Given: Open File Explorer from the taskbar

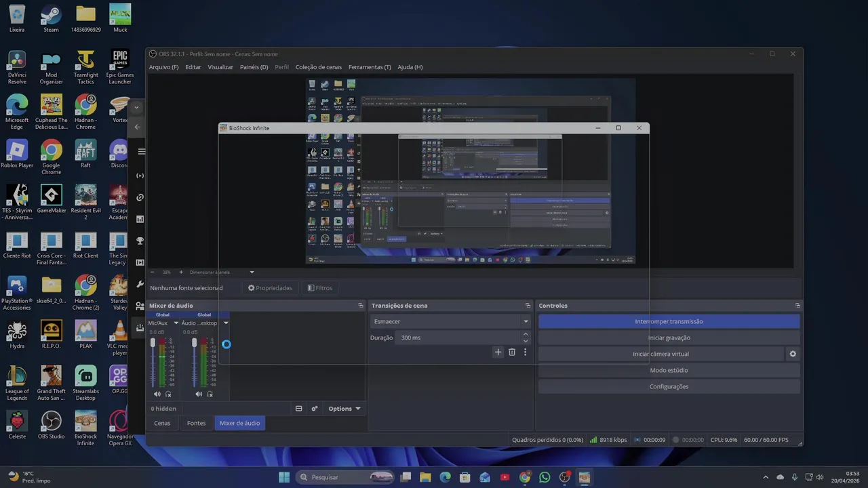Looking at the screenshot, I should coord(425,477).
